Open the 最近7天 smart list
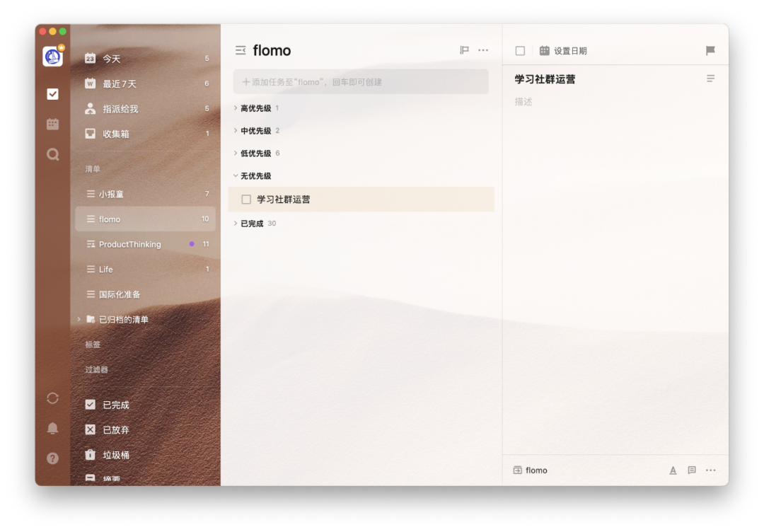The image size is (764, 532). point(145,83)
